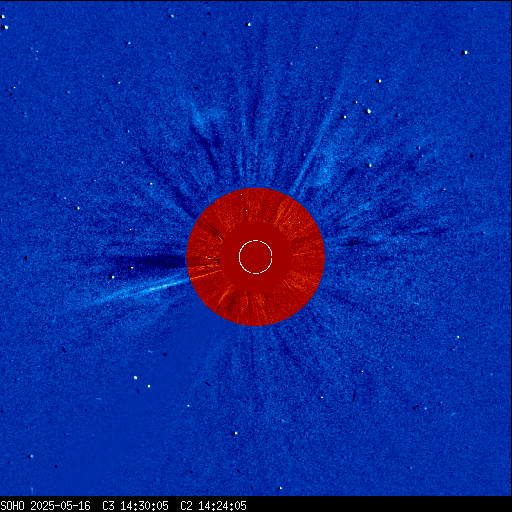512x512 pixels.
Task: Click the white circle marking the solar disk
Action: (x=256, y=257)
